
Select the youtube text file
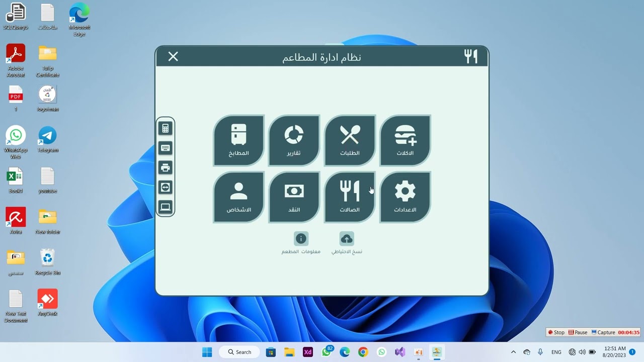pyautogui.click(x=47, y=180)
